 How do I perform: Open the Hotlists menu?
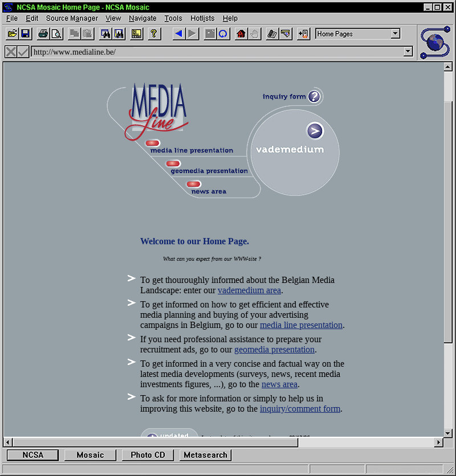[202, 18]
